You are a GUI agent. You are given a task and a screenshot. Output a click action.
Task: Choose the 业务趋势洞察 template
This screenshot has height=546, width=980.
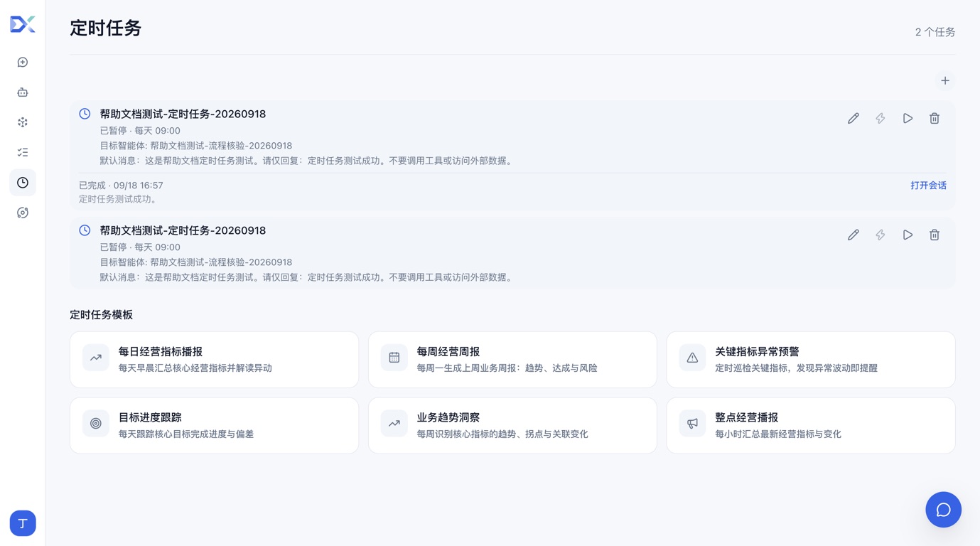click(512, 426)
